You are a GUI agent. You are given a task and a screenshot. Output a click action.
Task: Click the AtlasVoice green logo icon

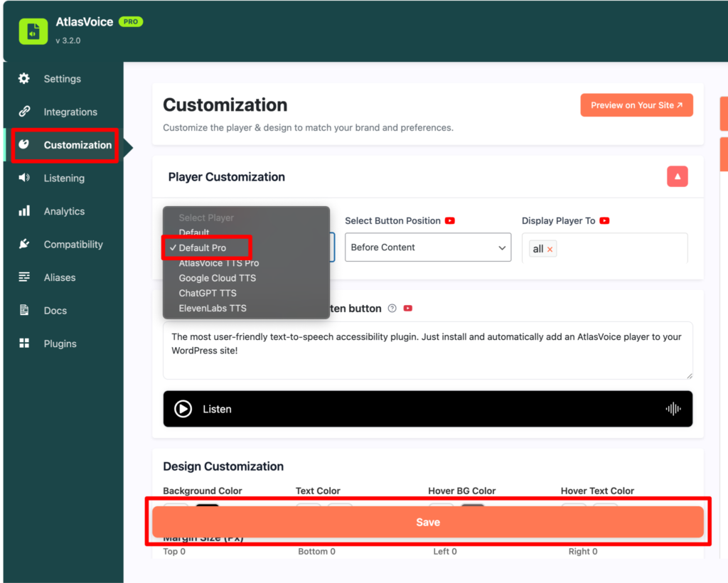point(33,31)
